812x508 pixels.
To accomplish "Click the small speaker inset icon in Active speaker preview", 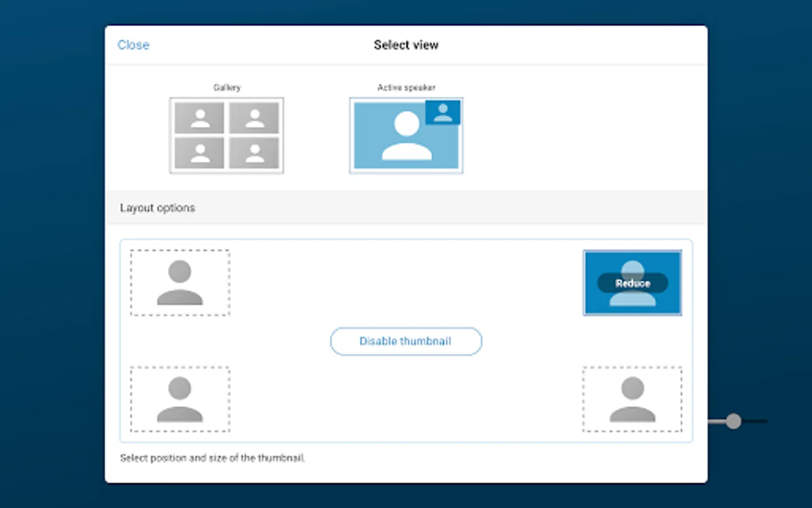I will click(443, 112).
